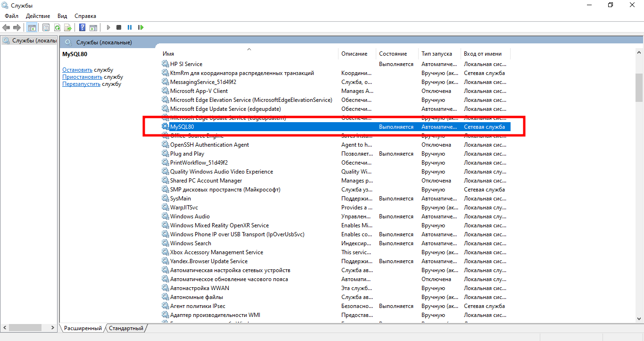644x341 pixels.
Task: Open the Справка menu
Action: (85, 16)
